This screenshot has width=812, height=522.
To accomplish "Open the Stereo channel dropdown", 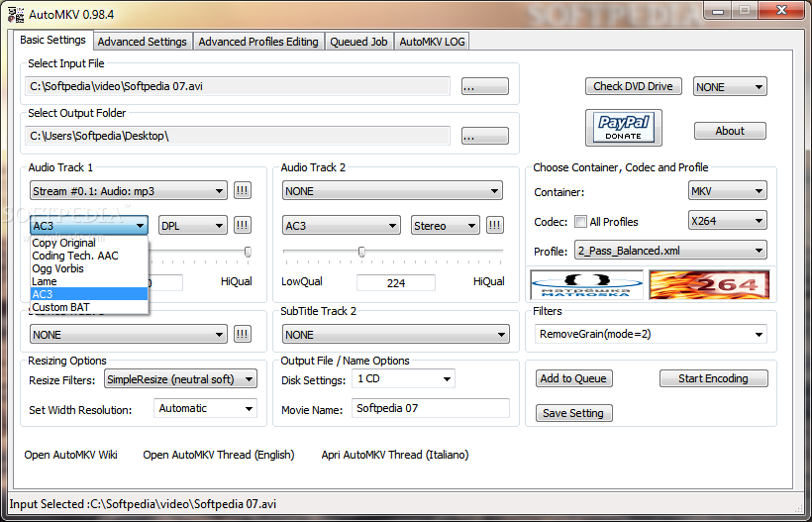I will [445, 226].
